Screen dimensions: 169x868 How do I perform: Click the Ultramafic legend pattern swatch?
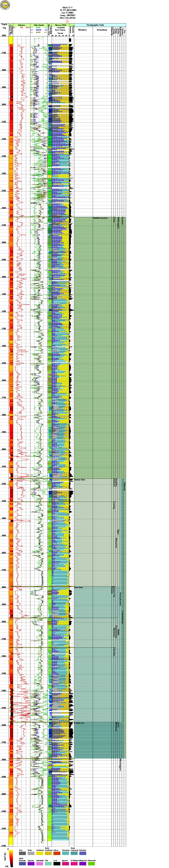point(91,864)
